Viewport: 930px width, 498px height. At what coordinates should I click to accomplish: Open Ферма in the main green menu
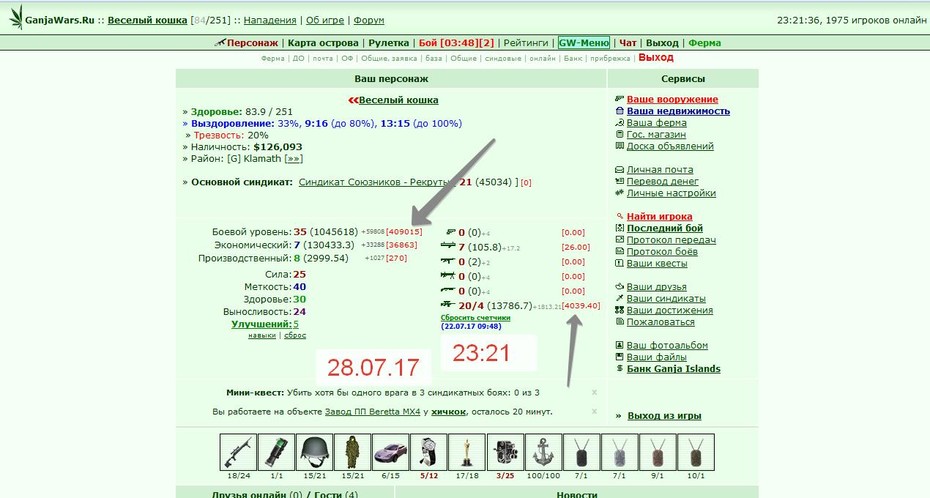tap(705, 43)
